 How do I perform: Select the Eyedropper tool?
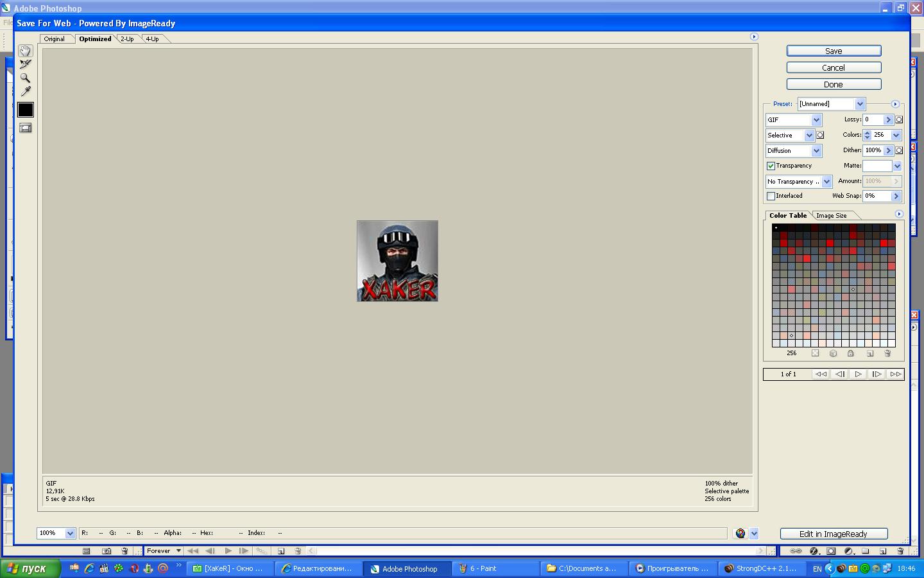(x=25, y=91)
